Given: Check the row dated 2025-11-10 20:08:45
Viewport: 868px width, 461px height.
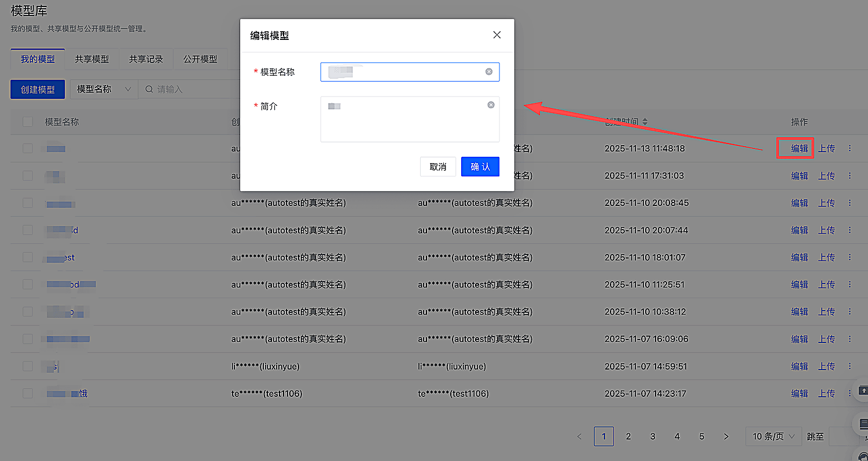Looking at the screenshot, I should point(28,203).
